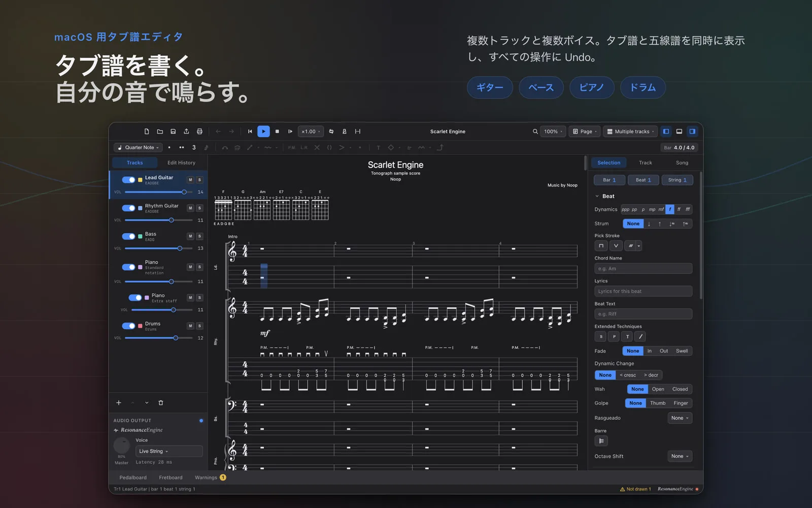The height and width of the screenshot is (508, 812).
Task: Click the Bar 1 selection button
Action: [x=609, y=180]
